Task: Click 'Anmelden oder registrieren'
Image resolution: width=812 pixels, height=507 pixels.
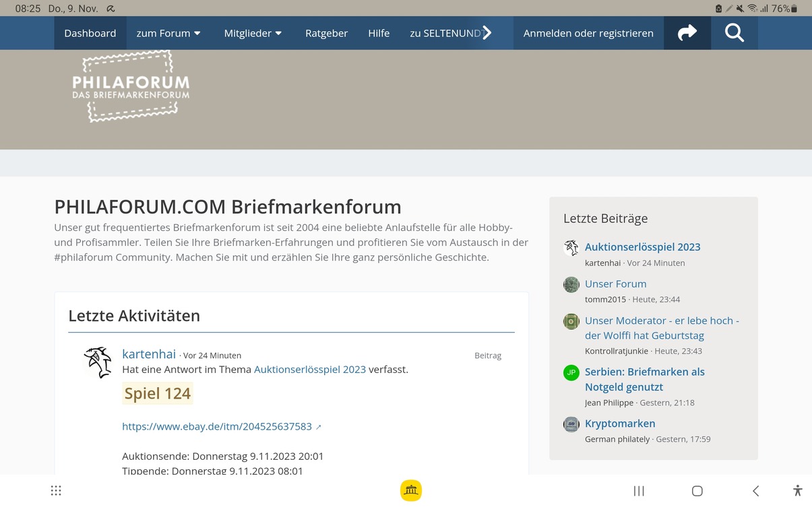Action: click(x=588, y=33)
